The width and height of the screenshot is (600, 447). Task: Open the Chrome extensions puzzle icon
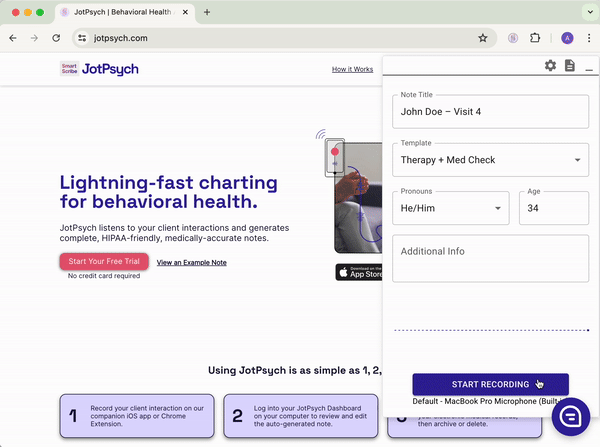point(535,38)
